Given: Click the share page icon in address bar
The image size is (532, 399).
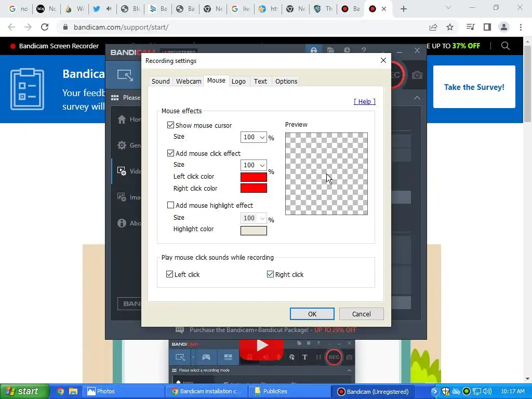Looking at the screenshot, I should (433, 27).
